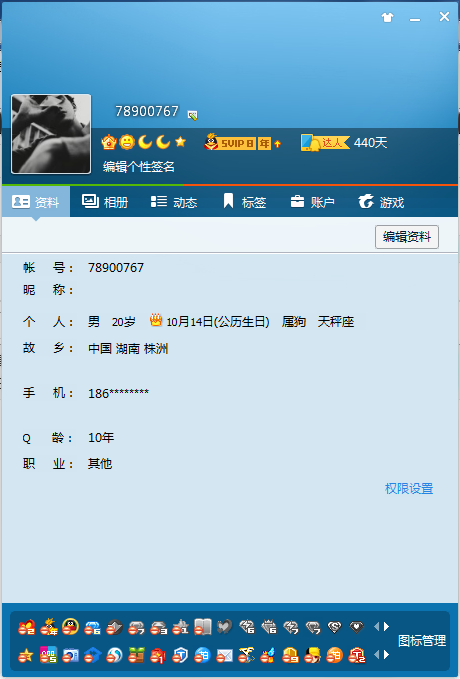Click the open book service icon
460x679 pixels.
click(202, 627)
